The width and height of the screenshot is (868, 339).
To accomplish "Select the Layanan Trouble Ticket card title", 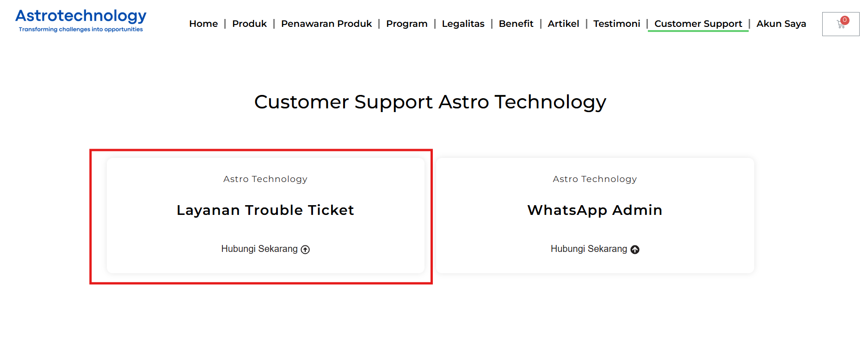I will tap(265, 210).
